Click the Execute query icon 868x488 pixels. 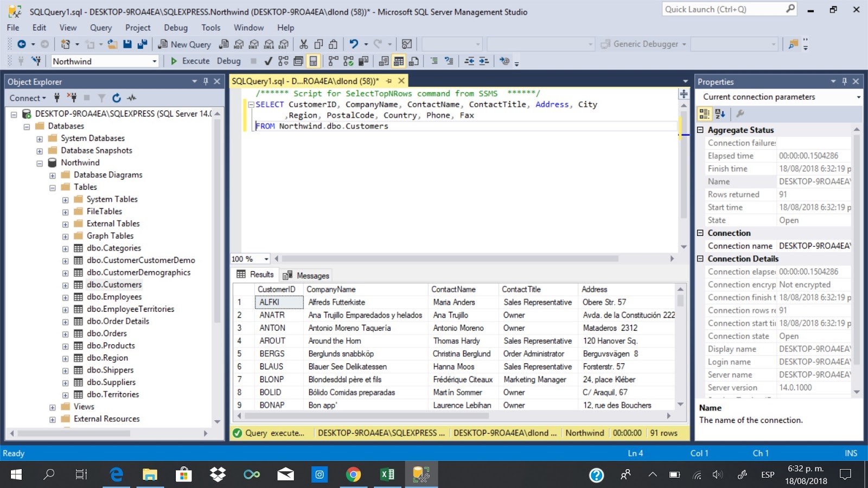(x=174, y=61)
